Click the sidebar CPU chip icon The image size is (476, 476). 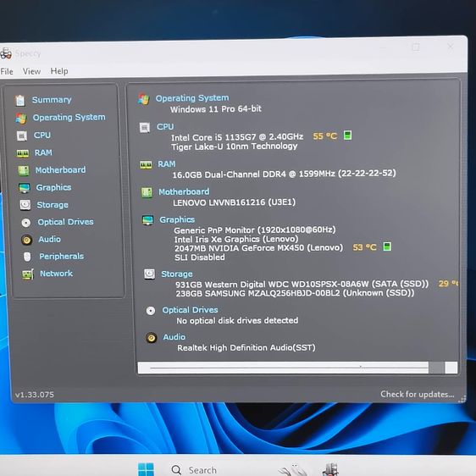(x=22, y=136)
